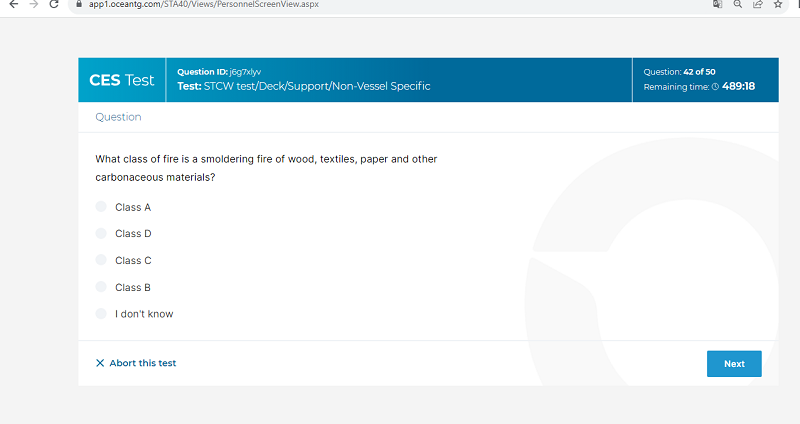Click the padlock site info icon
This screenshot has height=424, width=800.
79,4
